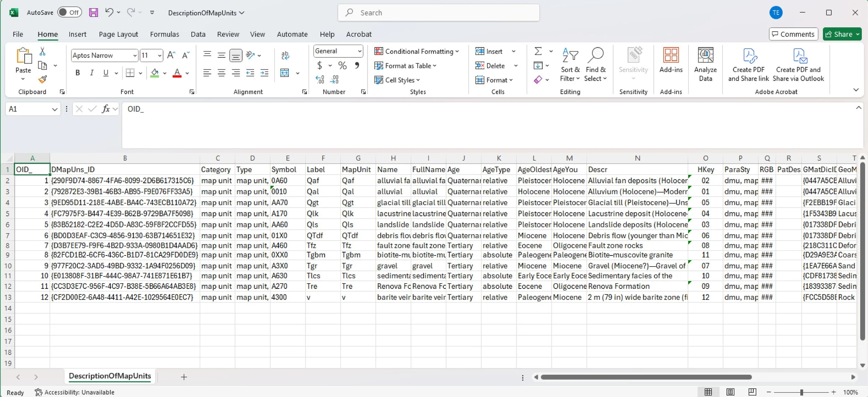Open the Formulas ribbon tab
This screenshot has width=868, height=397.
point(164,34)
